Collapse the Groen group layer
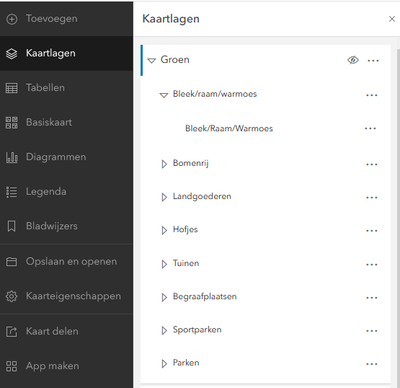 click(152, 61)
